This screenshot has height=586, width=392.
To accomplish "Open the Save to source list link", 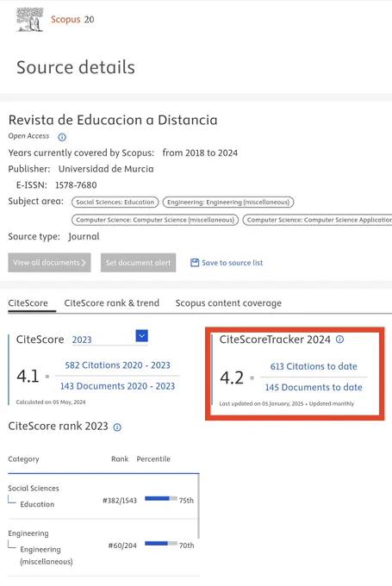I will [x=232, y=263].
